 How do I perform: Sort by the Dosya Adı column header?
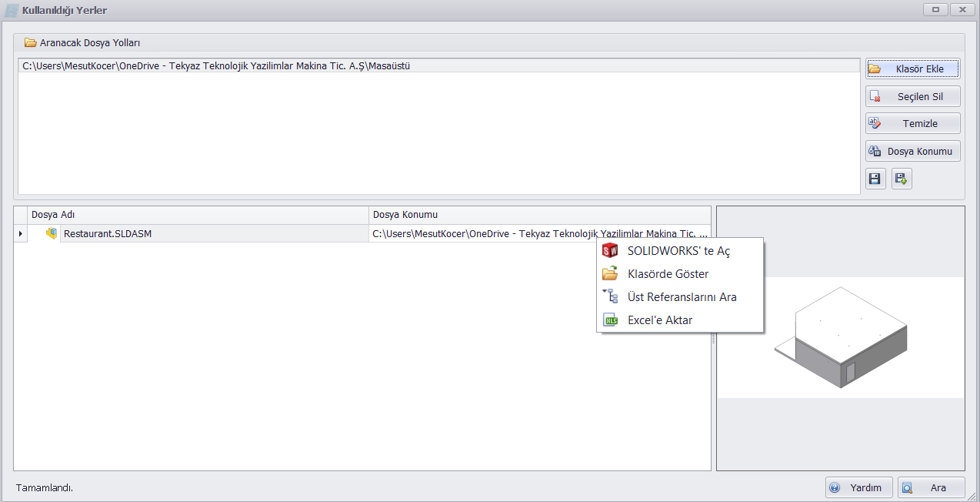coord(198,215)
